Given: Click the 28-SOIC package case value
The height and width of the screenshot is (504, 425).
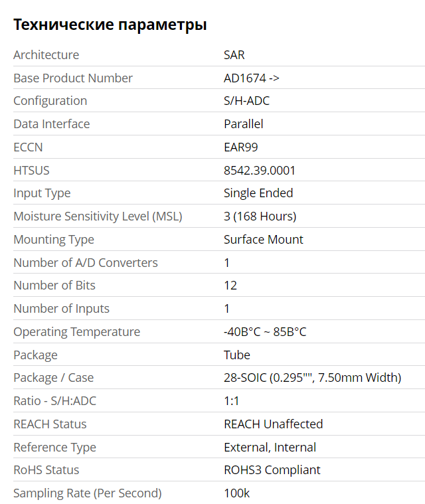Looking at the screenshot, I should 312,378.
